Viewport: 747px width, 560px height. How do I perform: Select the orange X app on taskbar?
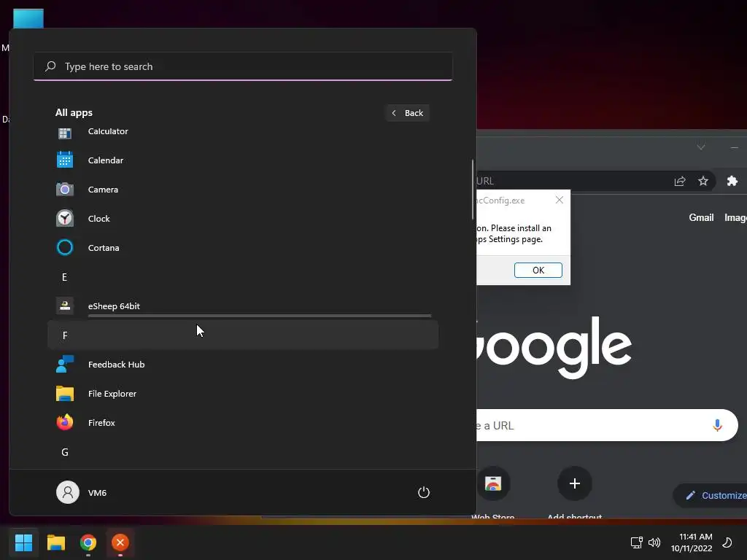click(120, 542)
